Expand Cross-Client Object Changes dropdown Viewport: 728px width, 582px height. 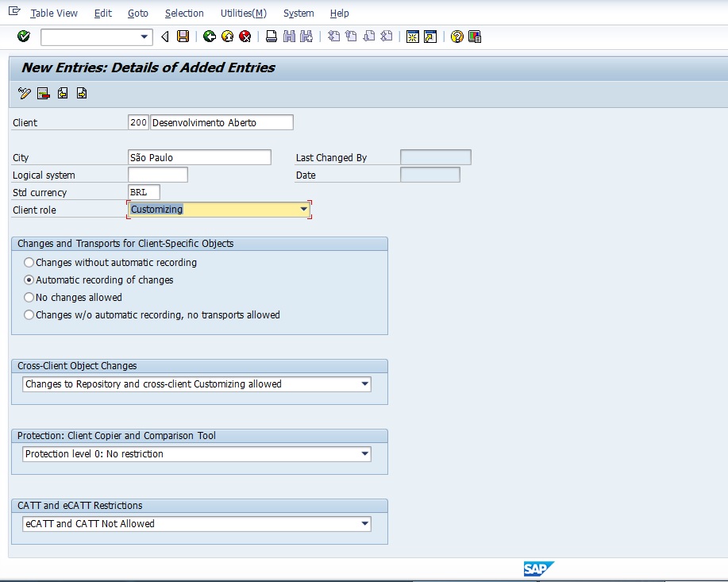364,384
